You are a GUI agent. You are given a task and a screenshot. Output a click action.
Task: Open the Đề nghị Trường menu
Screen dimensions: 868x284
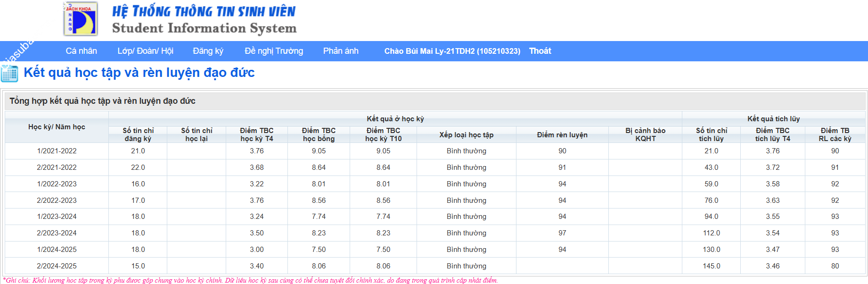(x=273, y=51)
